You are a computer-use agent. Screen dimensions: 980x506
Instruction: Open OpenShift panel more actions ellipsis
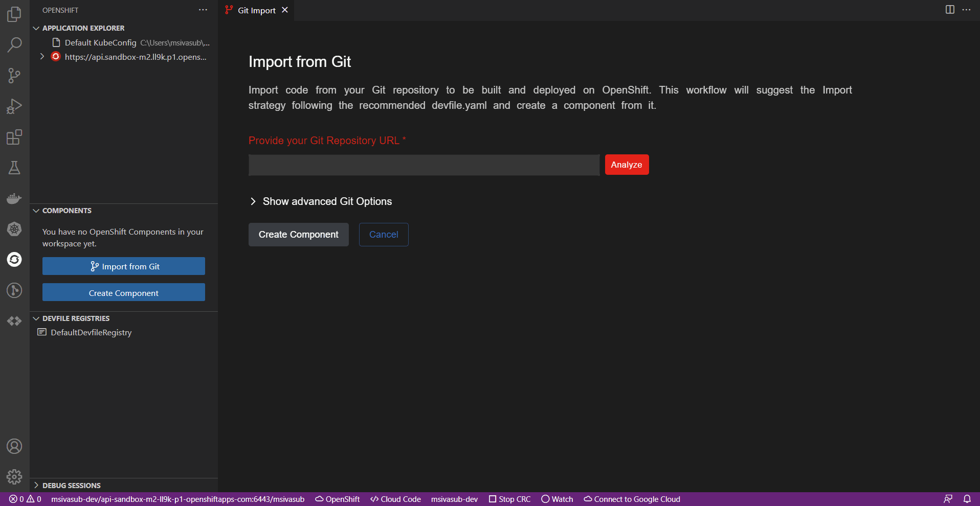pos(203,10)
